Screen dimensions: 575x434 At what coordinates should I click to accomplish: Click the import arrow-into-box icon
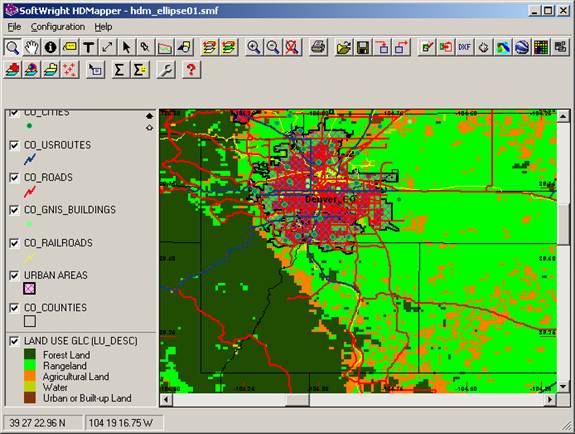(x=382, y=47)
